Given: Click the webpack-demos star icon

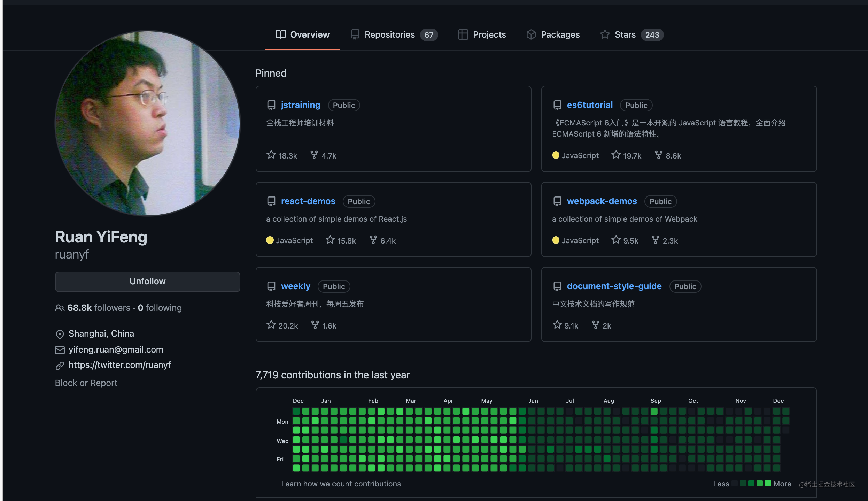Looking at the screenshot, I should point(616,239).
